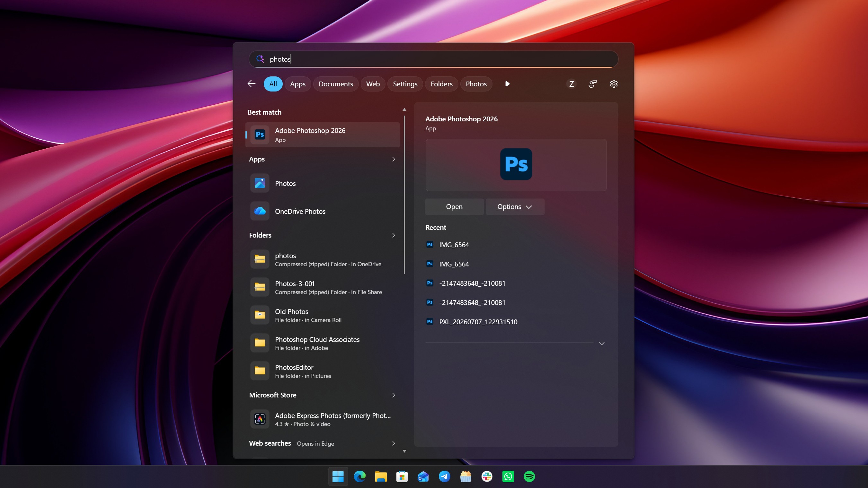
Task: Click the results list scrollbar thumb
Action: tap(404, 195)
